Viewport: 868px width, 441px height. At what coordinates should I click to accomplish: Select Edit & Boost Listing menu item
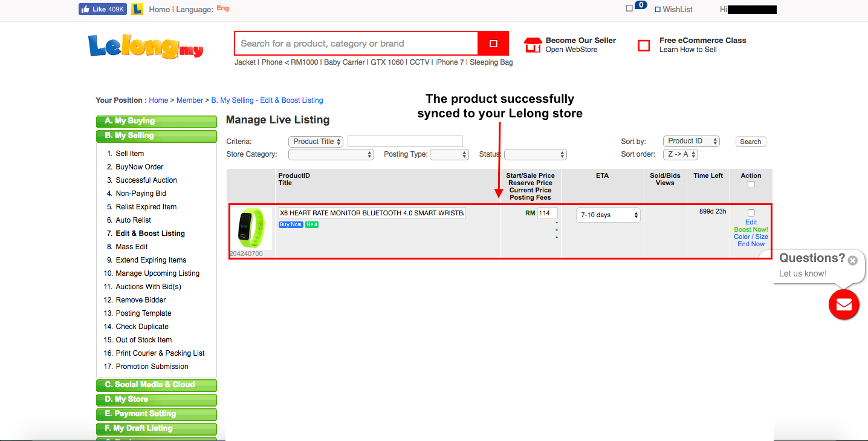(151, 234)
